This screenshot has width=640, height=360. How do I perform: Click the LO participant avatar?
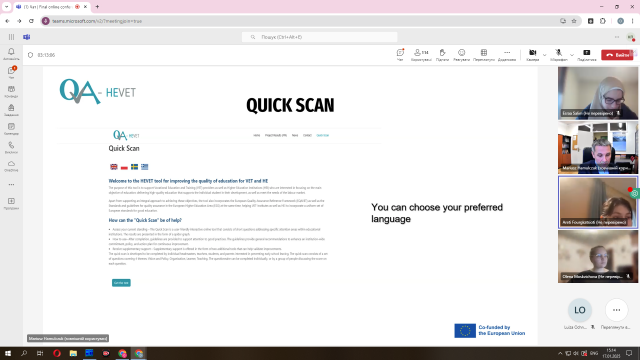(580, 310)
